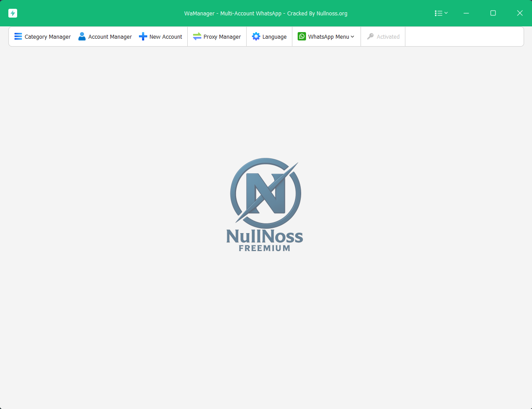
Task: Click the Category Manager stacked bars icon
Action: pos(18,37)
